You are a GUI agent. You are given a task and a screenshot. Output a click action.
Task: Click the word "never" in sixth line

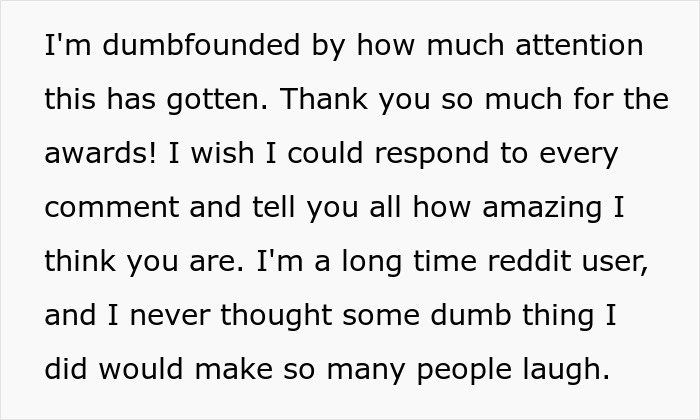tap(170, 316)
